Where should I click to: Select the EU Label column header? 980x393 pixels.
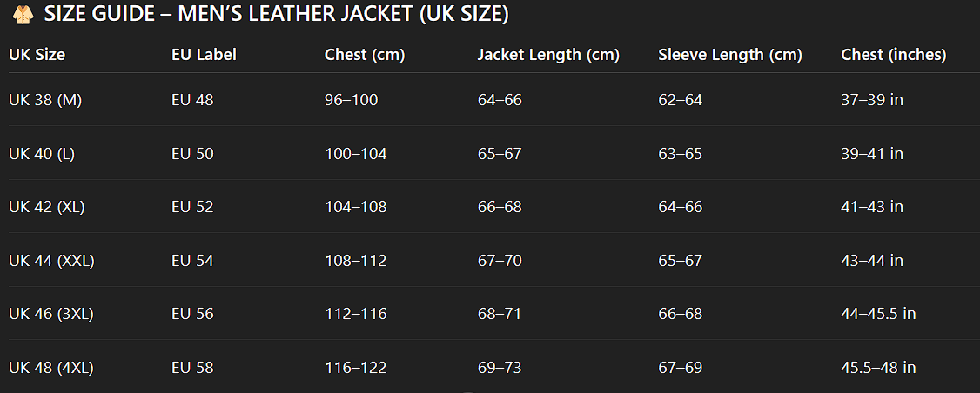coord(204,55)
